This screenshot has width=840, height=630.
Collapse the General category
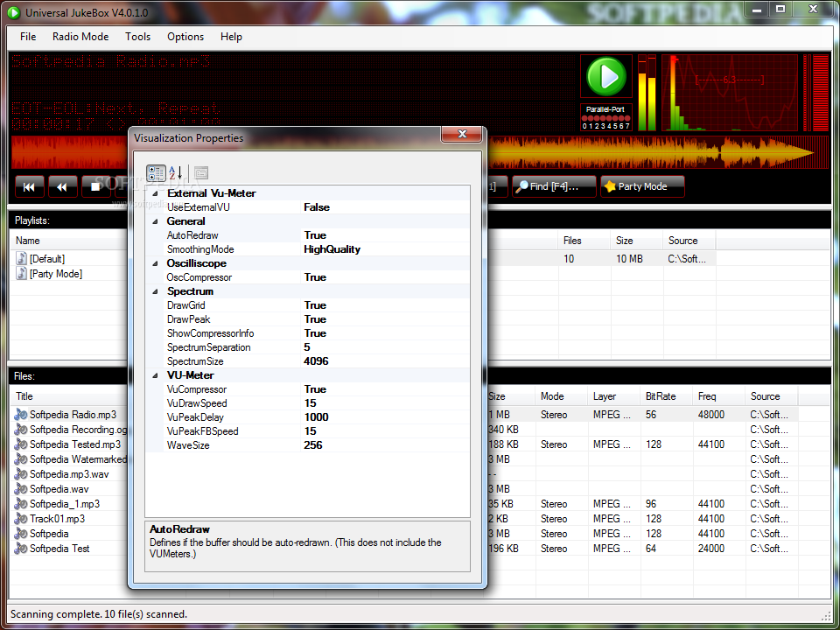156,221
